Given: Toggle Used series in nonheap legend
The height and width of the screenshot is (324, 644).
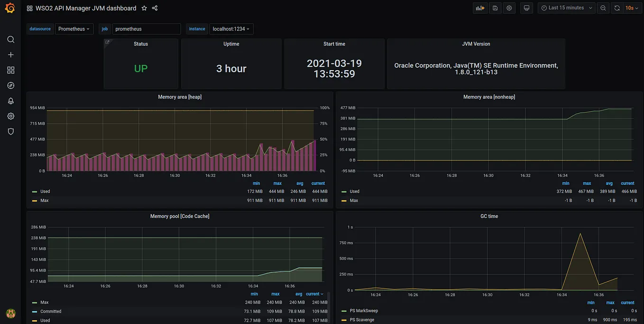Looking at the screenshot, I should (x=355, y=191).
